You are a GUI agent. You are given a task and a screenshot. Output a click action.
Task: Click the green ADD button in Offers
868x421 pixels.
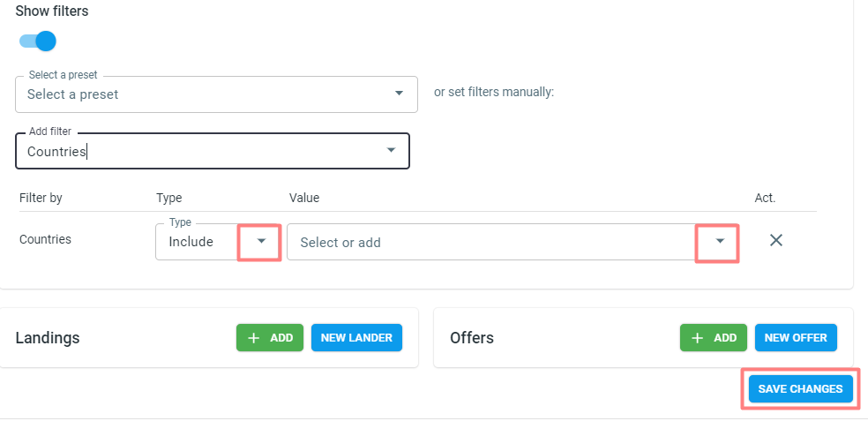tap(713, 338)
